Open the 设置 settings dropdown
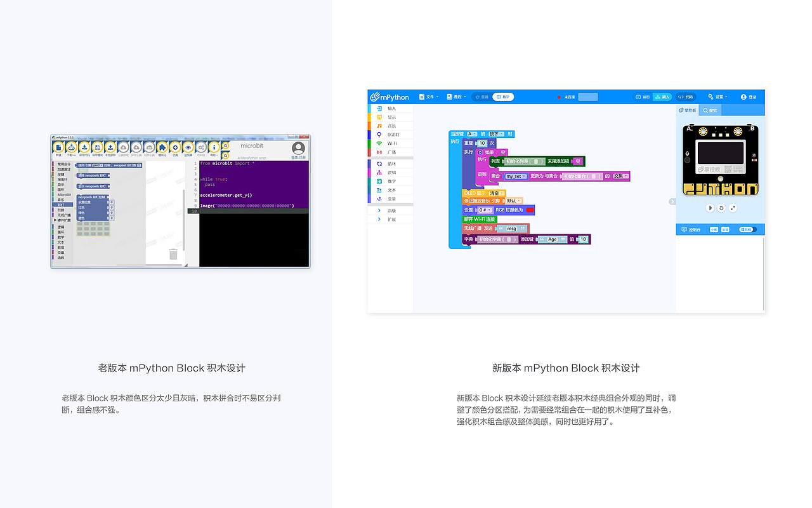This screenshot has height=508, width=812. 717,97
